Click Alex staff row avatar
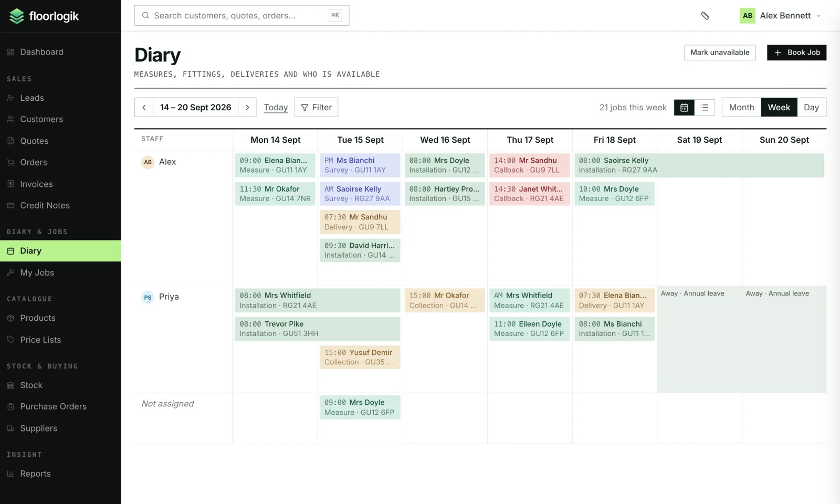This screenshot has width=840, height=504. (x=148, y=162)
